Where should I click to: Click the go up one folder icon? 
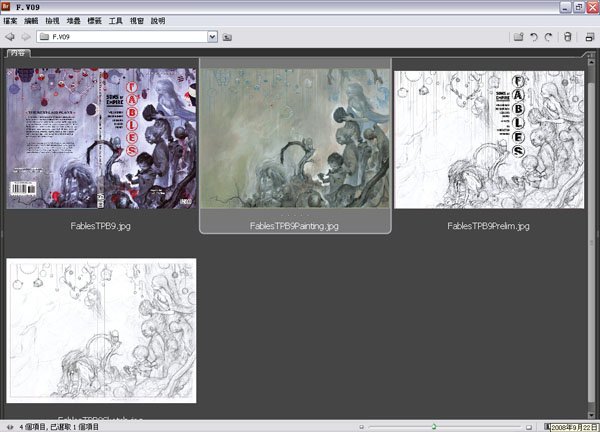227,37
